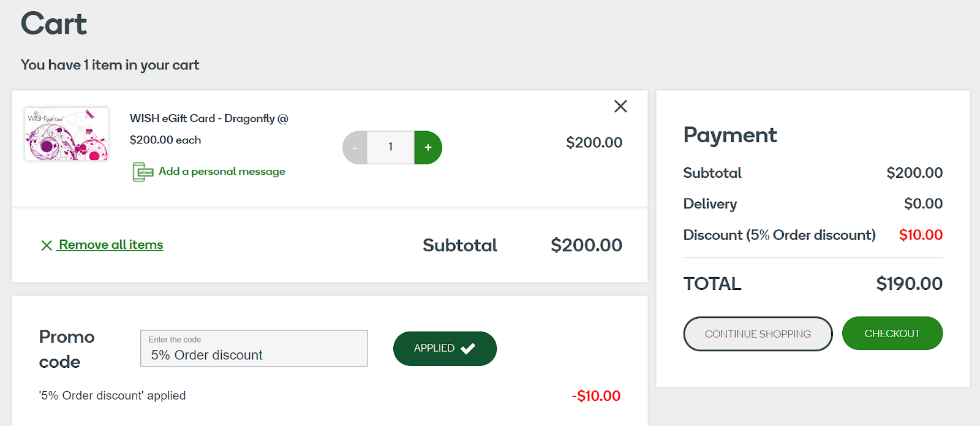
Task: Select Remove all items
Action: tap(110, 245)
